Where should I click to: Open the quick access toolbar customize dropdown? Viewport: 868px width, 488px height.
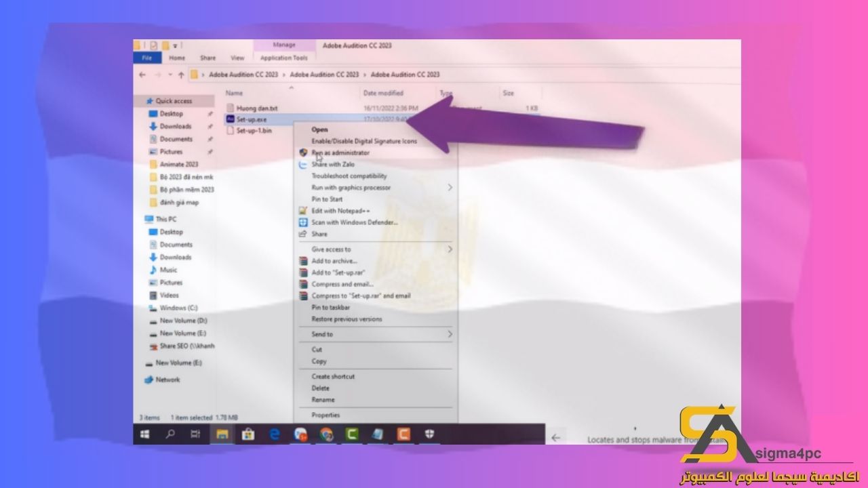[x=176, y=45]
